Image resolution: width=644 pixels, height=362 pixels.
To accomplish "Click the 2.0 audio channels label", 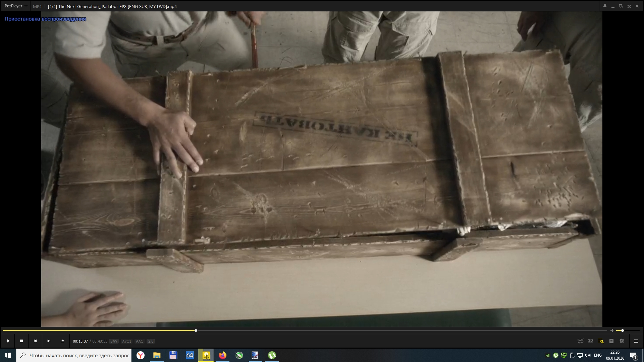I will tap(151, 341).
